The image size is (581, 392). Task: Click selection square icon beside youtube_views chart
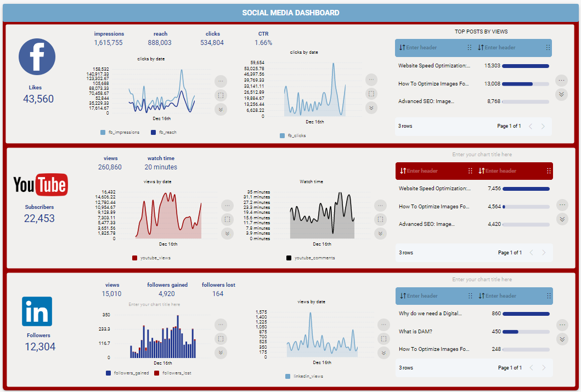[228, 219]
